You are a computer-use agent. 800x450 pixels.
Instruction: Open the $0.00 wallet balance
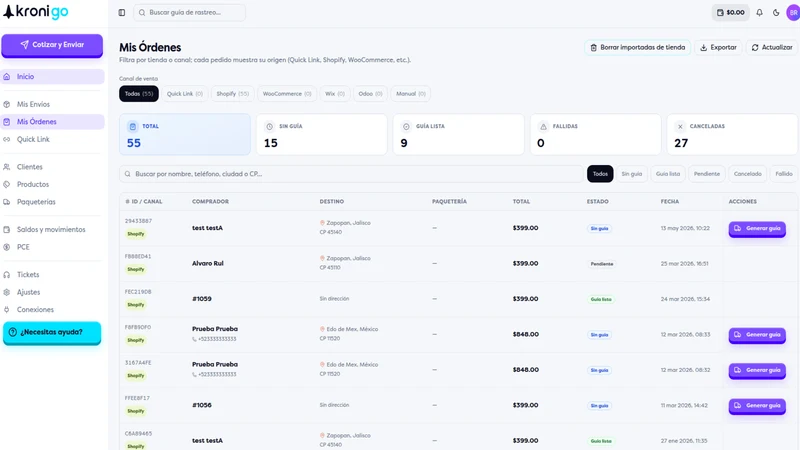coord(730,12)
